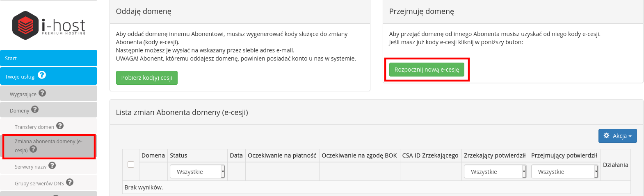Open Transfery domen sidebar entry
The height and width of the screenshot is (196, 644).
pos(34,127)
